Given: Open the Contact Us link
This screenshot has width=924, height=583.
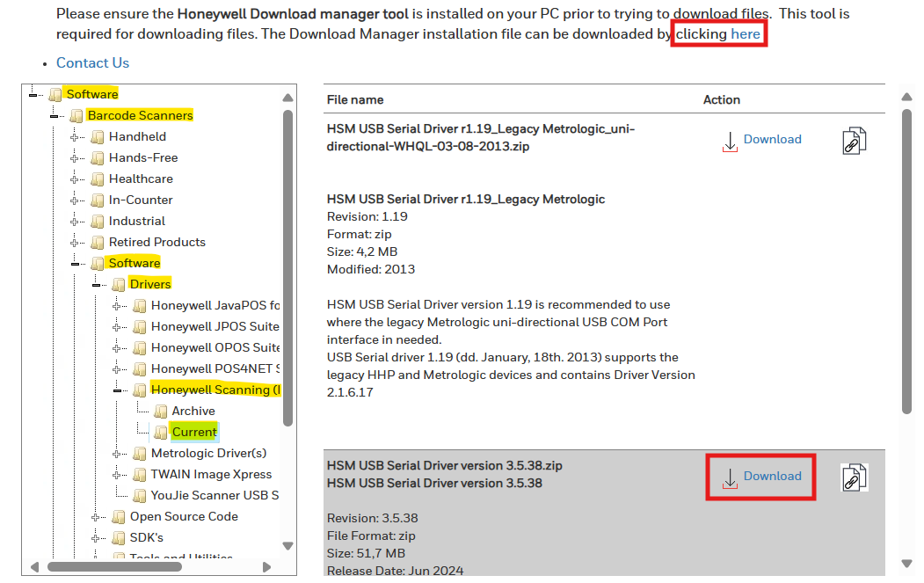Looking at the screenshot, I should (x=92, y=62).
